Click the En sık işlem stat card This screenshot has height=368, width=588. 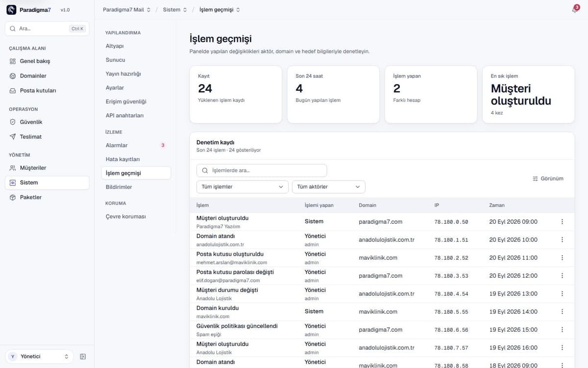[528, 94]
